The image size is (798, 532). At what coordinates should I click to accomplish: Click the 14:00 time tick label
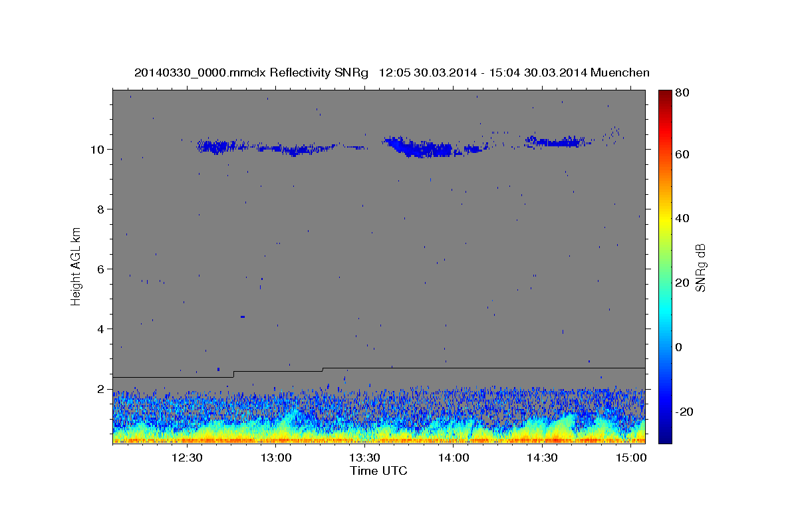point(453,458)
